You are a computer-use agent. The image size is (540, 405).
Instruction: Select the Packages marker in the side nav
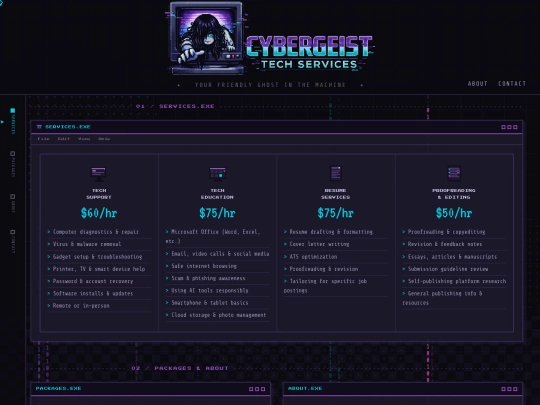click(x=13, y=154)
